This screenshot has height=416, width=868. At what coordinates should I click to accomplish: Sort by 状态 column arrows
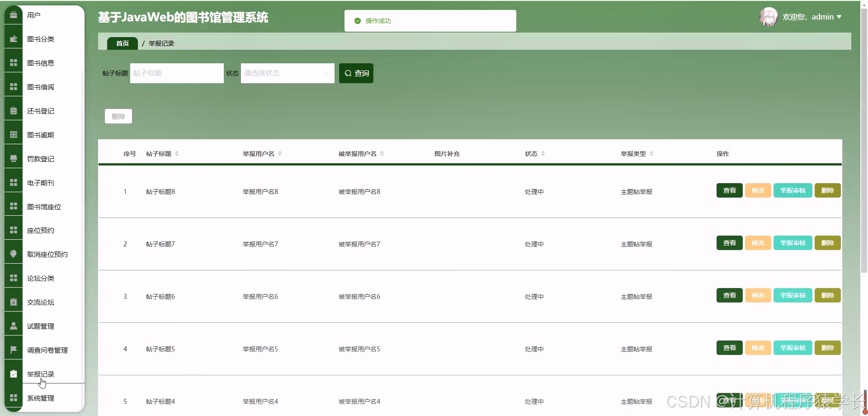(543, 154)
